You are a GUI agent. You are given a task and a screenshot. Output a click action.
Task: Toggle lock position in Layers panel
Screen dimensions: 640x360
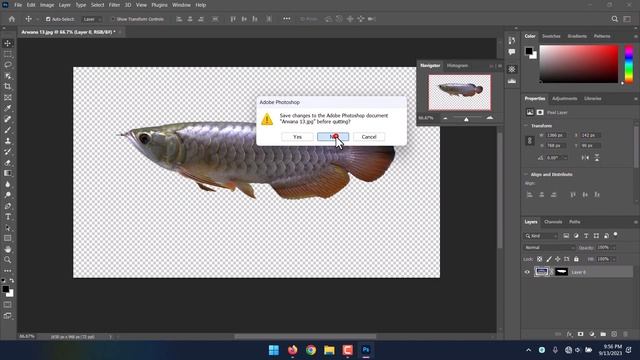(x=558, y=259)
